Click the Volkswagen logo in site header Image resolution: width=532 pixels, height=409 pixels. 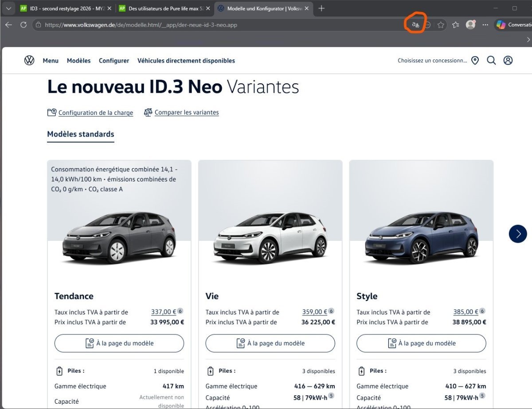coord(29,60)
